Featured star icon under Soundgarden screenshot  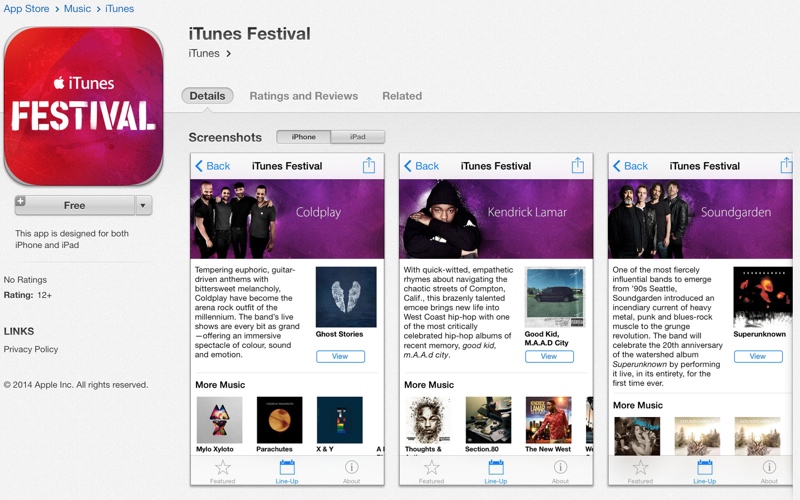(x=640, y=467)
